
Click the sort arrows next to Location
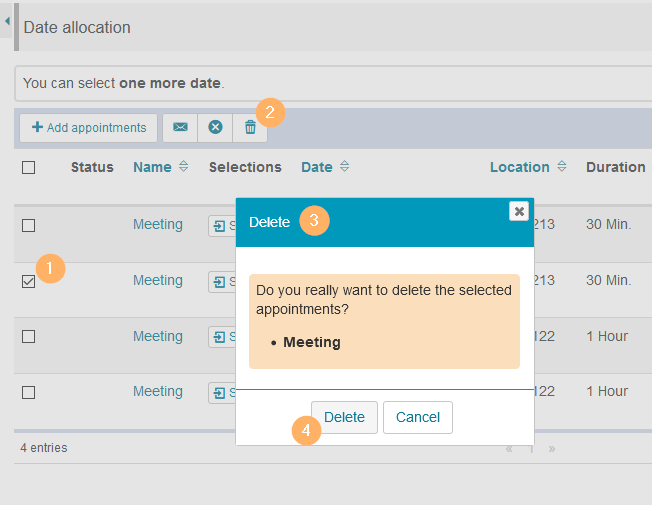click(x=562, y=167)
